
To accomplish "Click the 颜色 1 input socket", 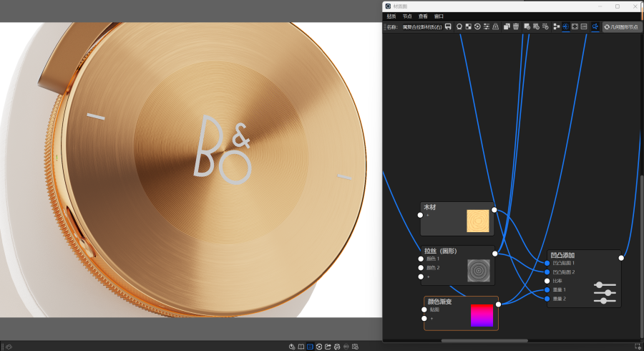I will pyautogui.click(x=421, y=259).
